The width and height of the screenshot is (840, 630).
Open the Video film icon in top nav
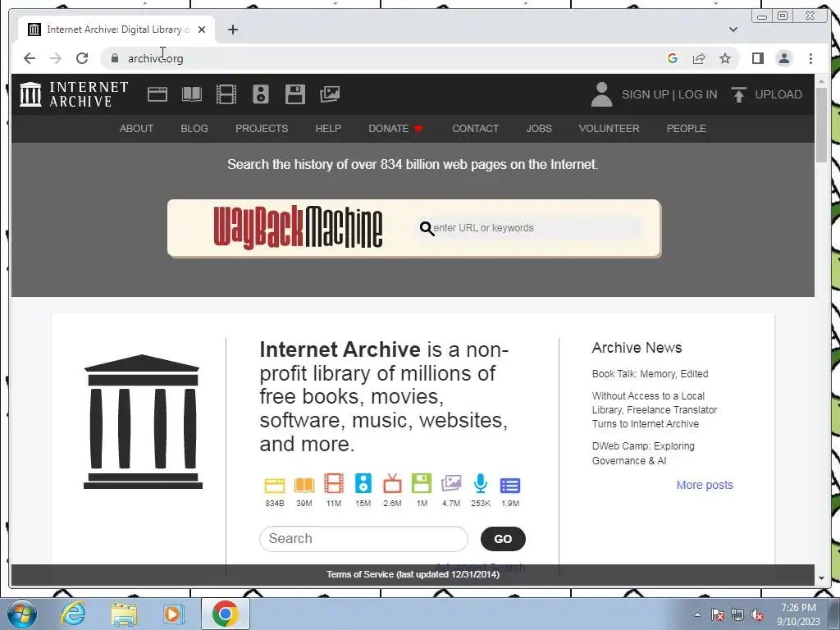tap(226, 94)
